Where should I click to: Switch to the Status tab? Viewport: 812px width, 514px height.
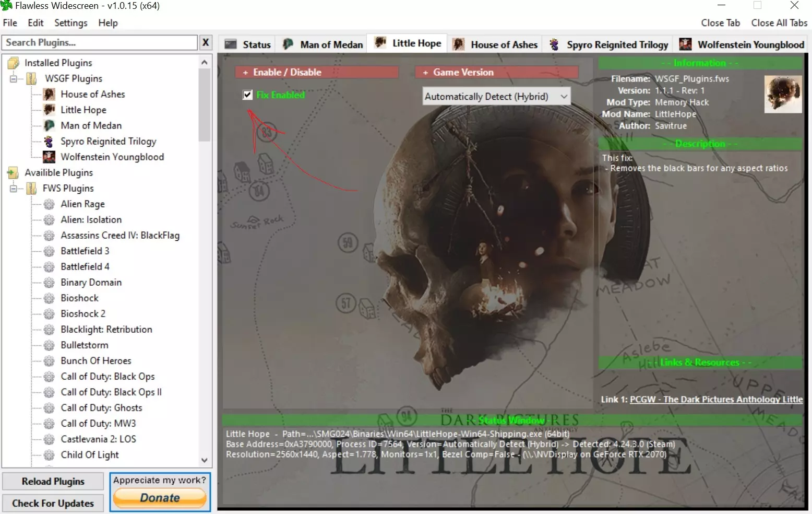tap(248, 44)
